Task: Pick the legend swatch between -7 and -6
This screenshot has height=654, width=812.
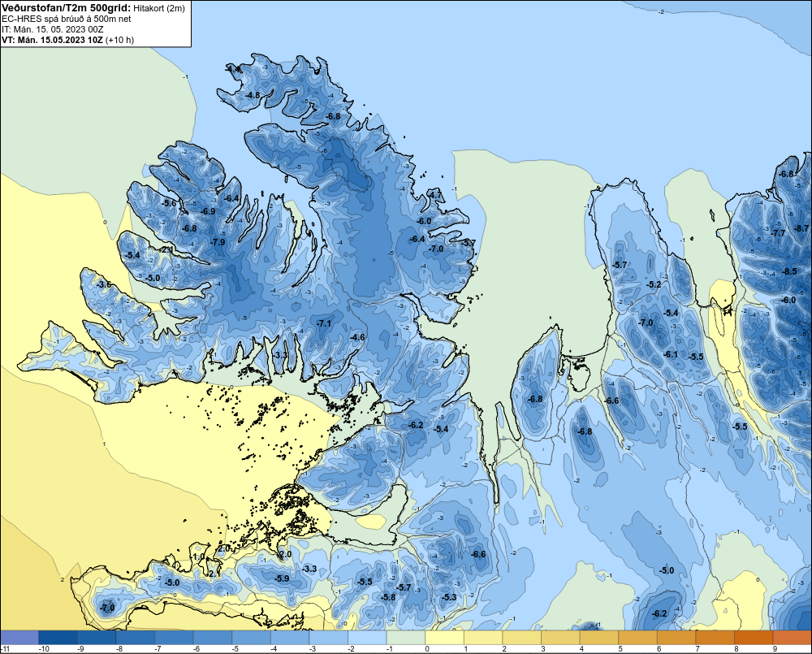Action: click(x=174, y=637)
